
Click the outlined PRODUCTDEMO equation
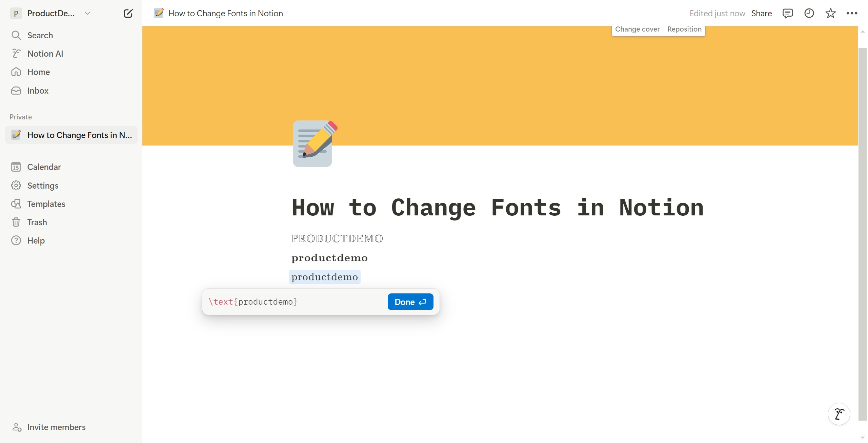click(x=337, y=238)
